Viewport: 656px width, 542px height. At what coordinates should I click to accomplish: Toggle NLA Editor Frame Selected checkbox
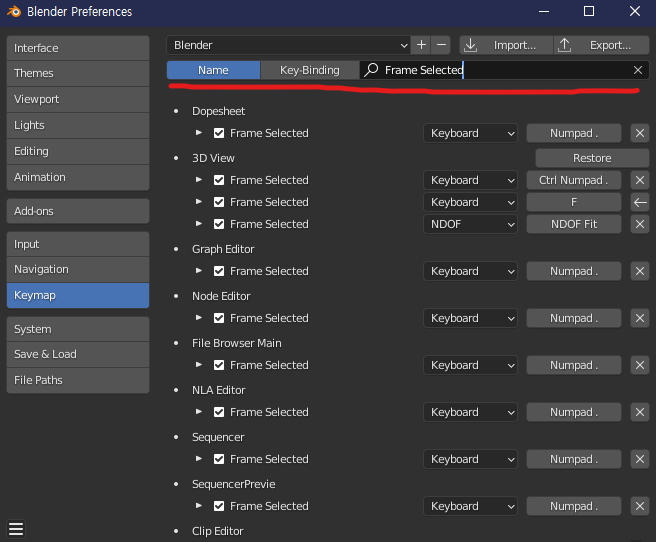(x=219, y=412)
